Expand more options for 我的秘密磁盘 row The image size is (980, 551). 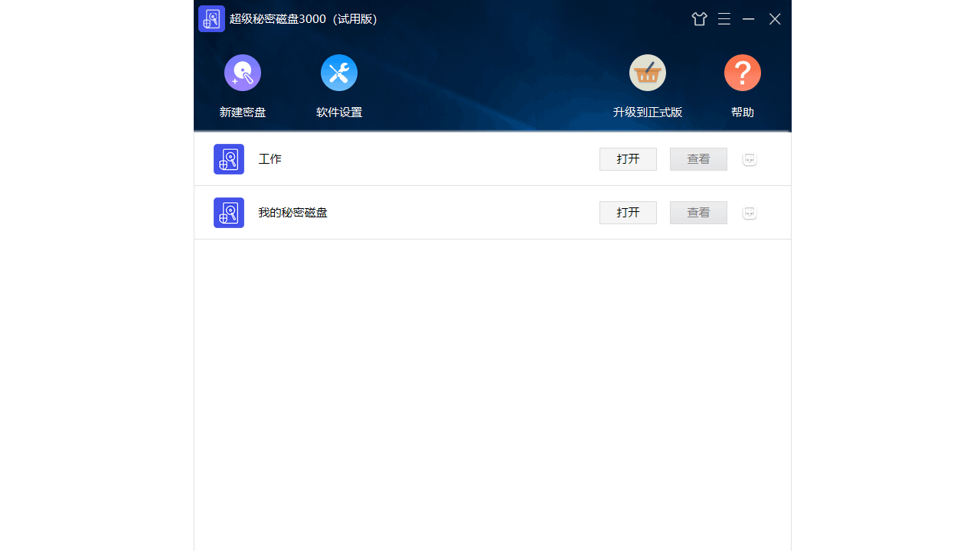click(x=750, y=213)
